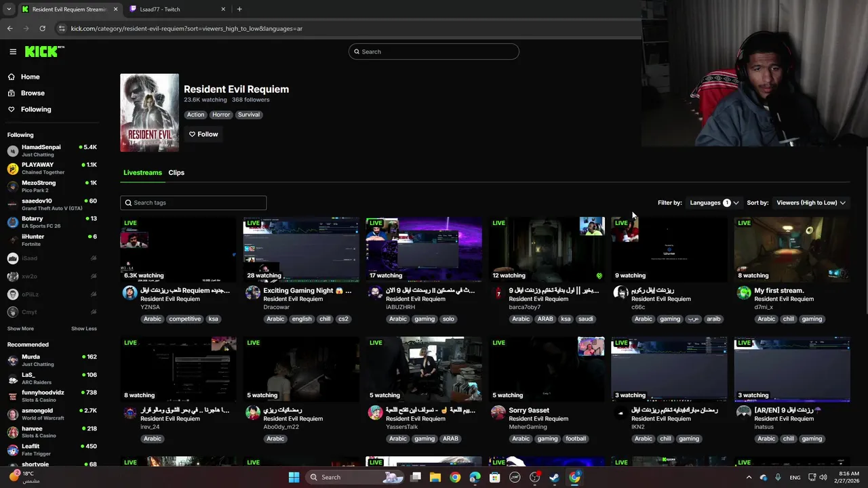Open Browse in sidebar
868x488 pixels.
click(32, 93)
